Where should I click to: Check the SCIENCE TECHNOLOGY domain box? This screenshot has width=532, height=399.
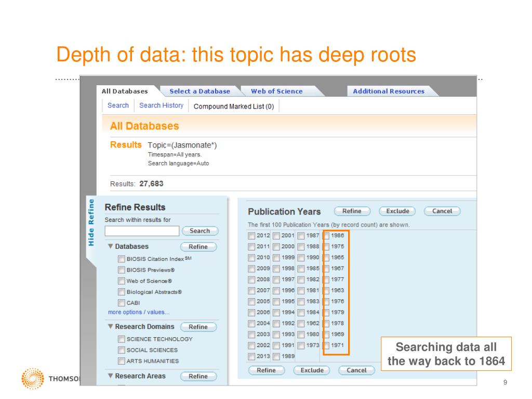pos(122,339)
